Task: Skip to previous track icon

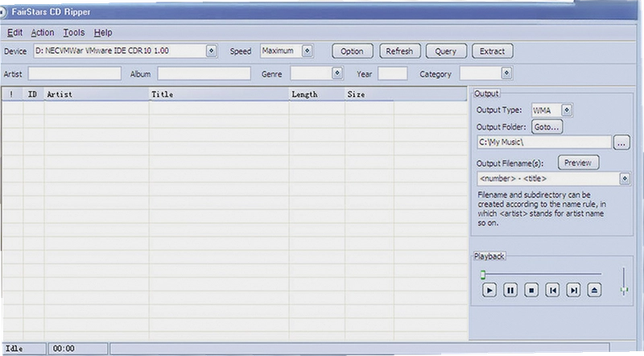Action: click(x=552, y=290)
